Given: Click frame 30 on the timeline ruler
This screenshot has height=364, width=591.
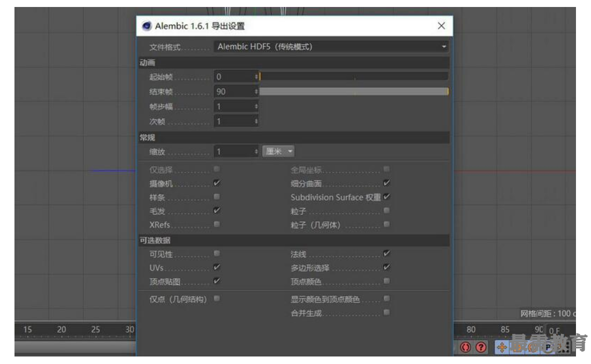Looking at the screenshot, I should click(x=130, y=329).
